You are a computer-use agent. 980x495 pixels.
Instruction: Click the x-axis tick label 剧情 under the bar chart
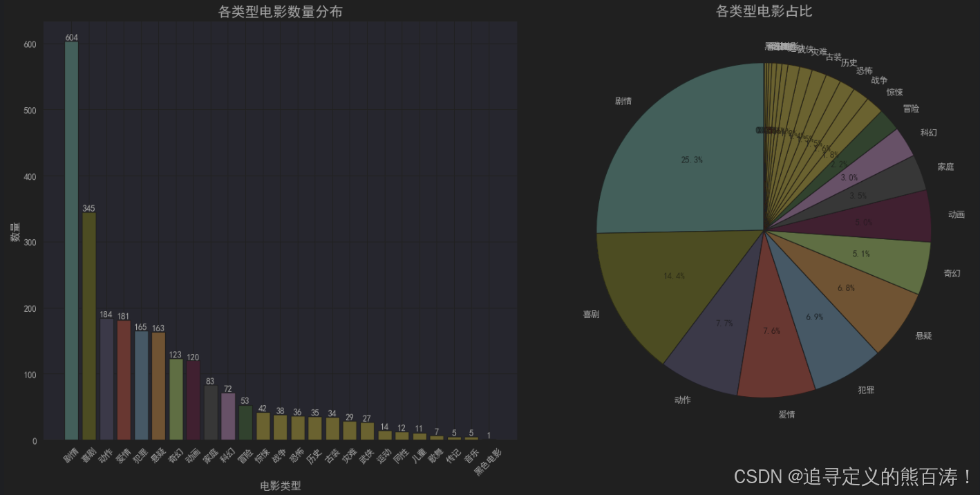tap(70, 457)
